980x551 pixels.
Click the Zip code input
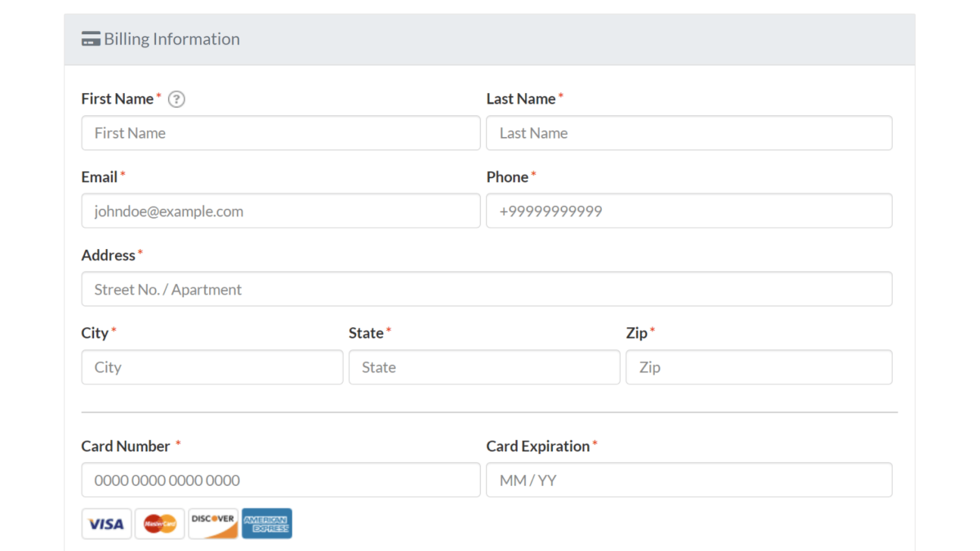tap(759, 367)
